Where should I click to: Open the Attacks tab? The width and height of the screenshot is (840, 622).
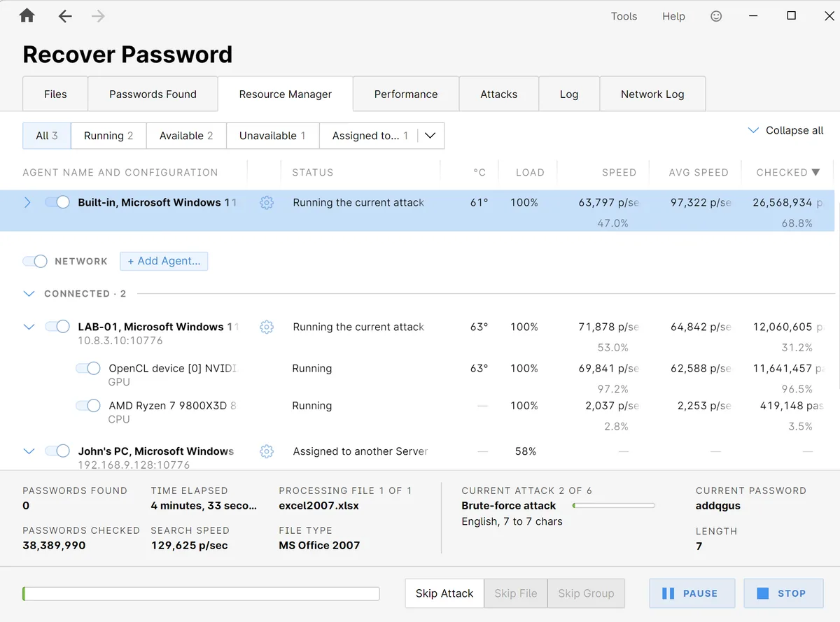coord(499,94)
